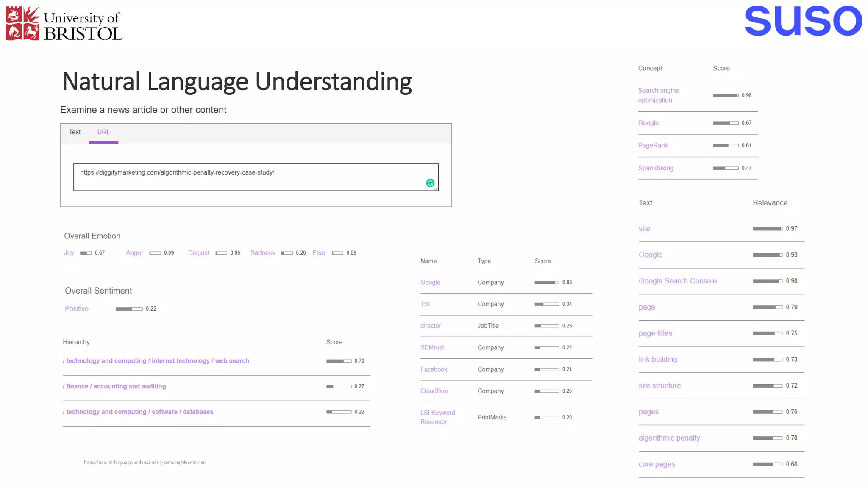Switch to the URL tab
This screenshot has height=488, width=868.
[103, 132]
